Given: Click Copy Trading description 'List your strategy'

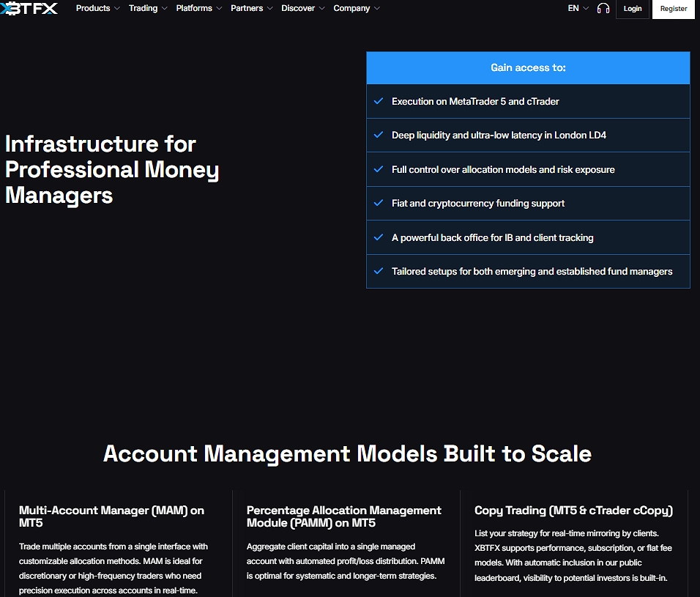Looking at the screenshot, I should 573,555.
